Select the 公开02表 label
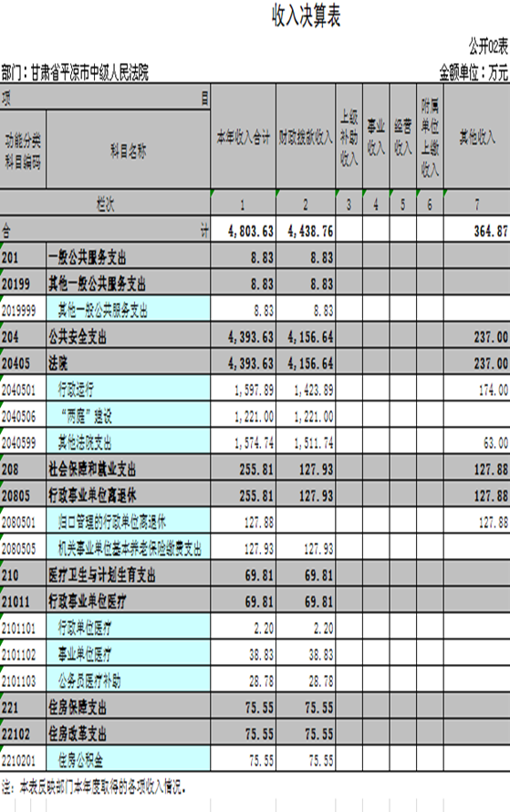 coord(488,47)
